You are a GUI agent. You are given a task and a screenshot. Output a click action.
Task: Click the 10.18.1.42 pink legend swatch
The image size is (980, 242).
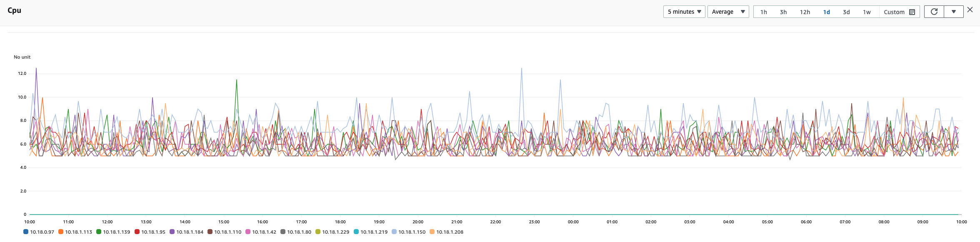(248, 232)
